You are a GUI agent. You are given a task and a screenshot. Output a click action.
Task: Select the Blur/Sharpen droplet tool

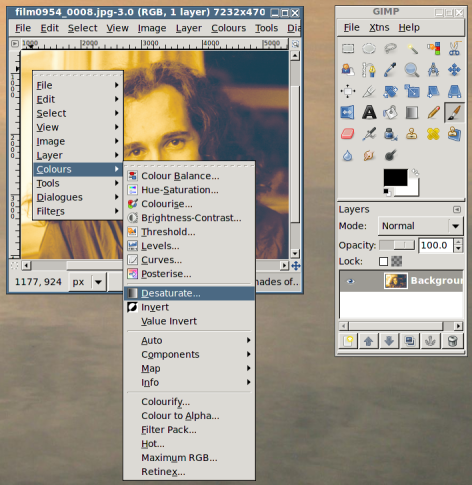(x=348, y=155)
